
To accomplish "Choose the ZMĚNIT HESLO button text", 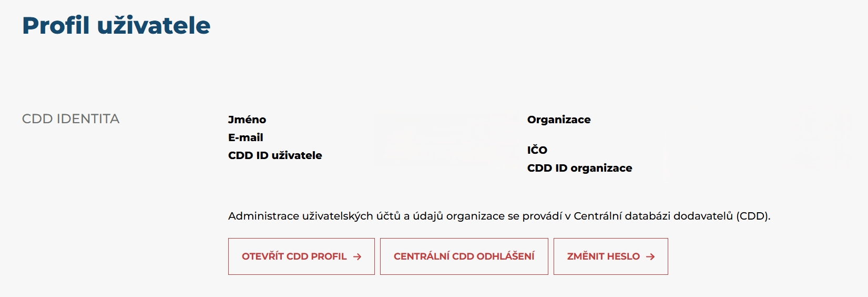I will [604, 256].
